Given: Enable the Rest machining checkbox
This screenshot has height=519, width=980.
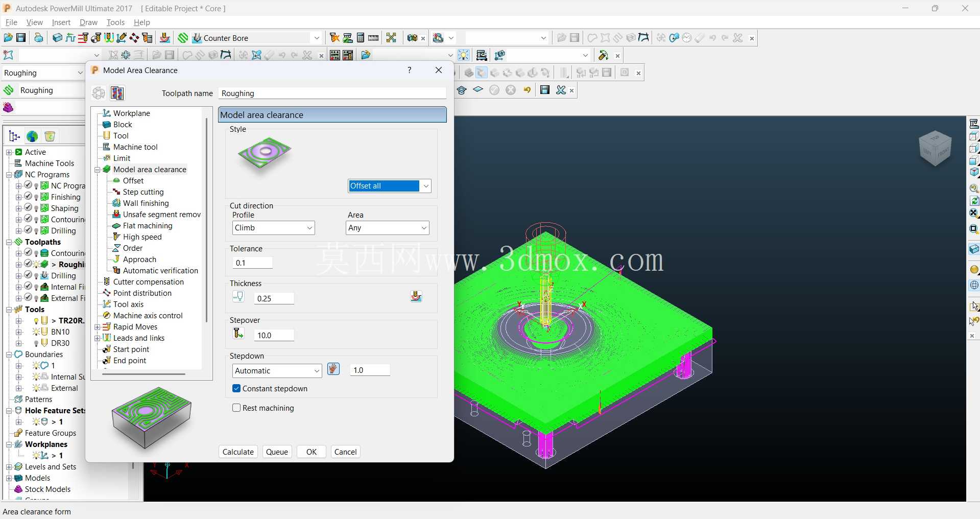Looking at the screenshot, I should pyautogui.click(x=236, y=408).
